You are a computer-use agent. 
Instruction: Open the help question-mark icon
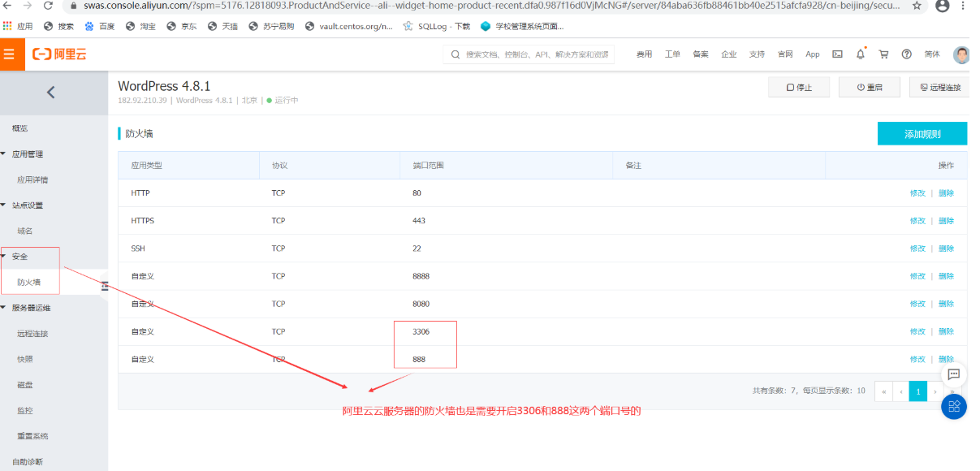906,54
